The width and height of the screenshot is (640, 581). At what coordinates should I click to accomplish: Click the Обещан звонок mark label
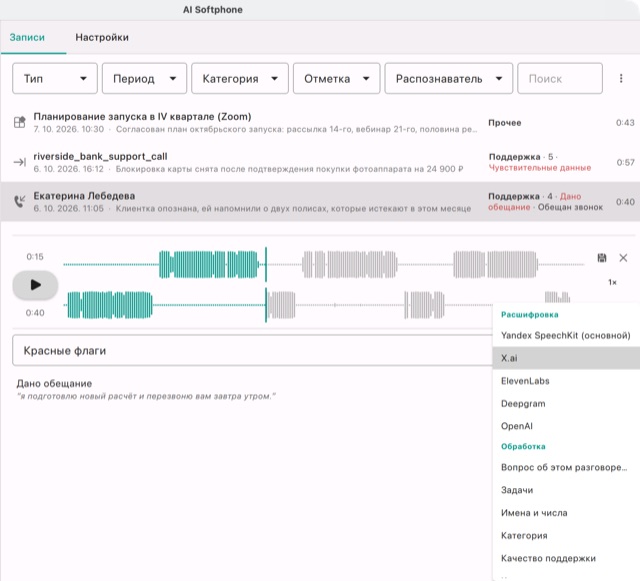pos(570,207)
